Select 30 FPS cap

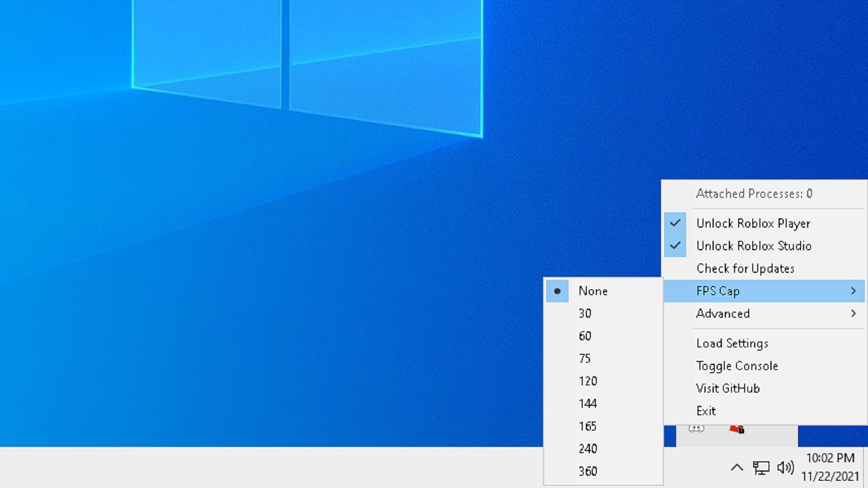click(x=585, y=313)
